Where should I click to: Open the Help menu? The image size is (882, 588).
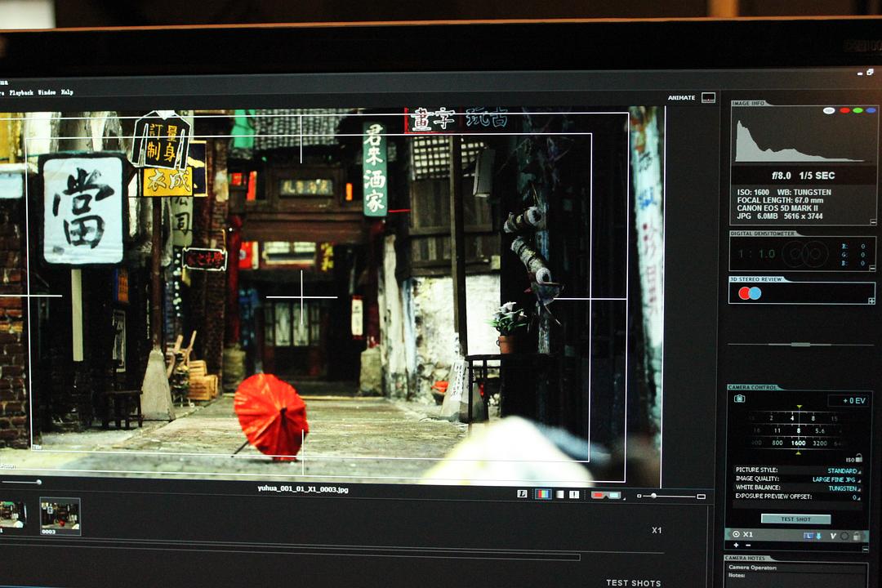tap(67, 92)
